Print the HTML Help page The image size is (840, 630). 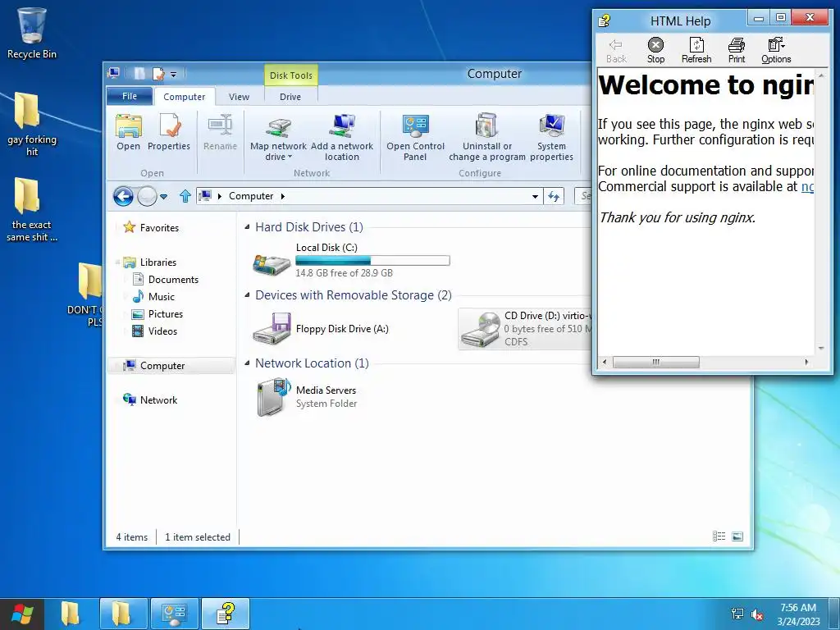[737, 51]
